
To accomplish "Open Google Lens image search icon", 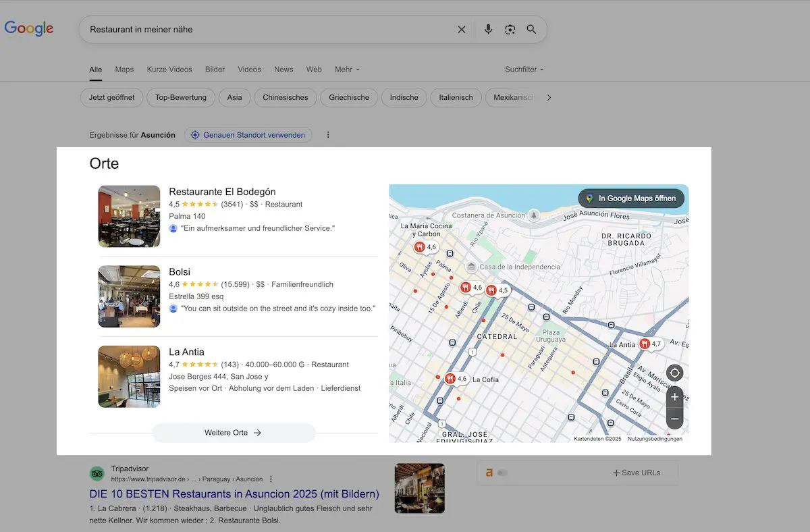I will (510, 30).
